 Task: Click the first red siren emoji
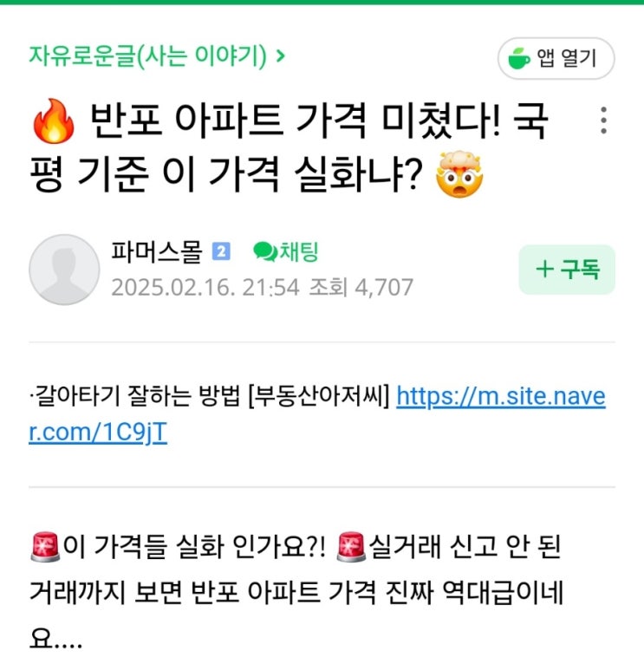tap(45, 547)
